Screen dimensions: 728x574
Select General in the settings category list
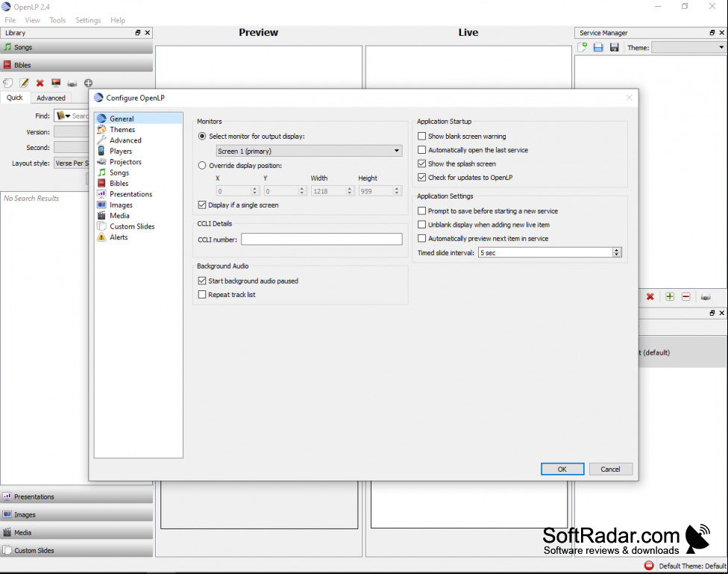click(x=138, y=119)
